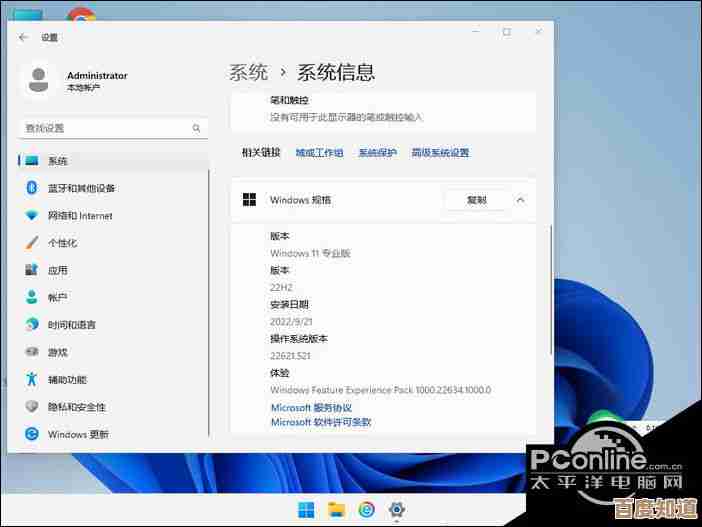Focus the 查找设置 search field
The image size is (702, 527).
[113, 129]
